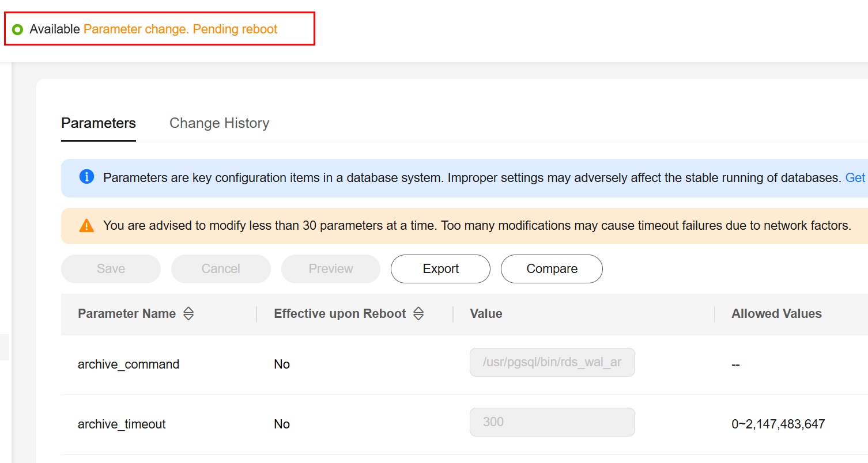Sort by Effective upon Reboot icon
The image size is (868, 463).
(419, 314)
